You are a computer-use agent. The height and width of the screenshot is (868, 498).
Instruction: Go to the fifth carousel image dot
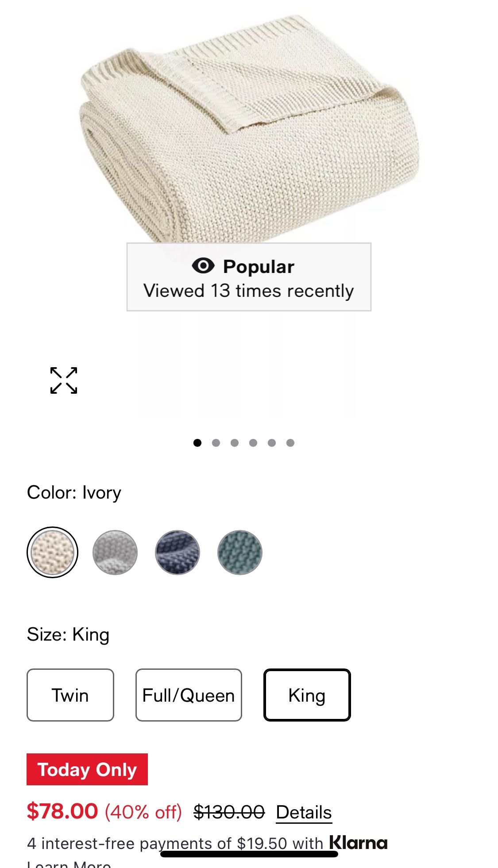[272, 443]
